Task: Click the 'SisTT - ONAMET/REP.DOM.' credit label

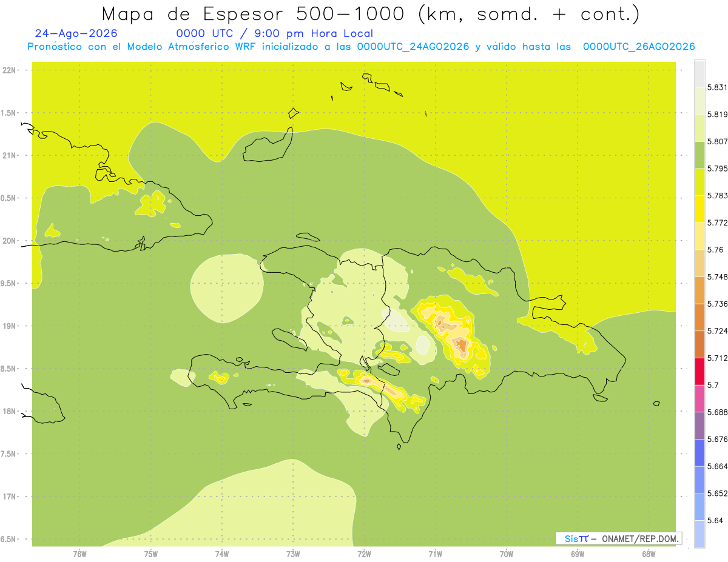Action: 619,538
